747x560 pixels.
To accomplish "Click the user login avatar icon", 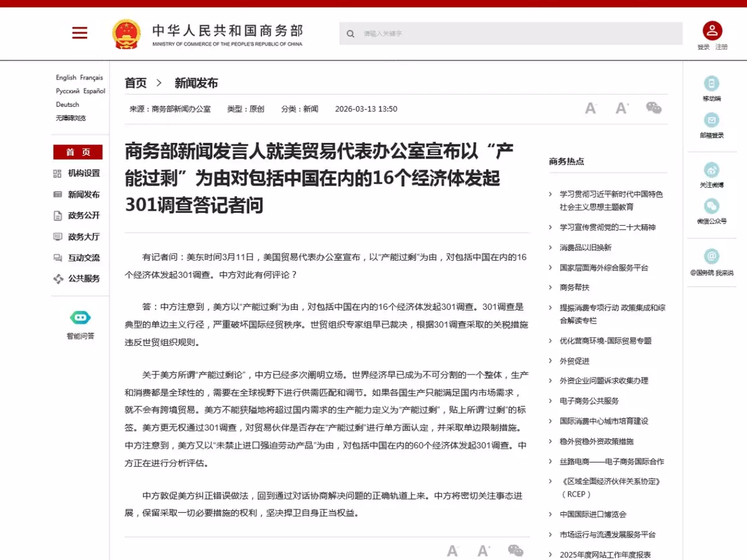I will pyautogui.click(x=712, y=30).
